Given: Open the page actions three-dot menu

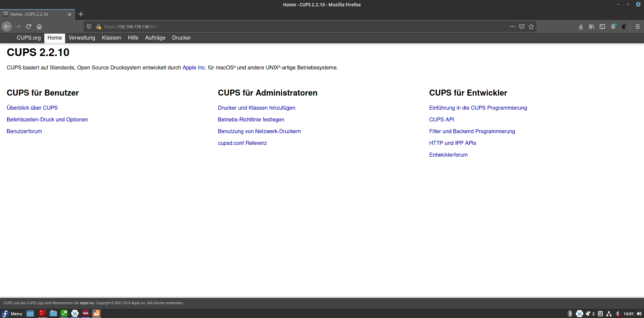Looking at the screenshot, I should click(x=512, y=26).
